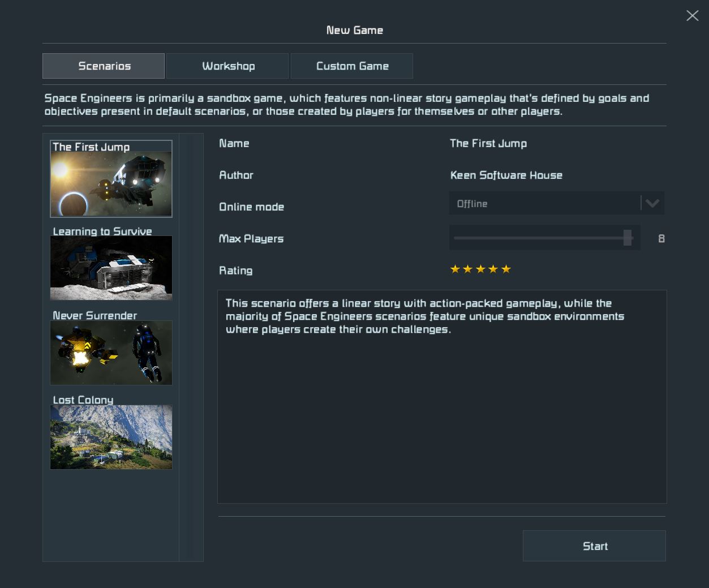Select The First Jump scenario thumbnail
The height and width of the screenshot is (588, 709).
pos(111,179)
